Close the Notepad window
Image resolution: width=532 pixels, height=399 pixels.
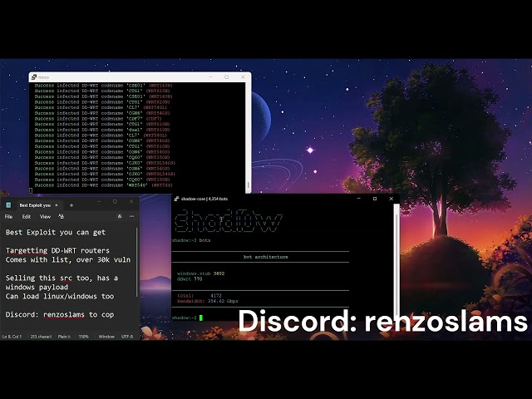(x=131, y=201)
